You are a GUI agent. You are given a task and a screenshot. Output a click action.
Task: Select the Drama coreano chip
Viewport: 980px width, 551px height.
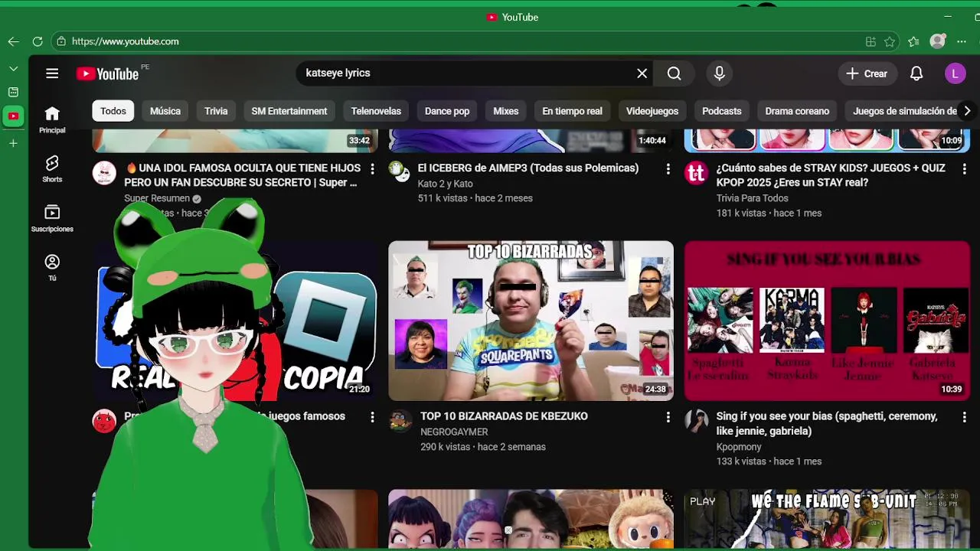(x=797, y=111)
